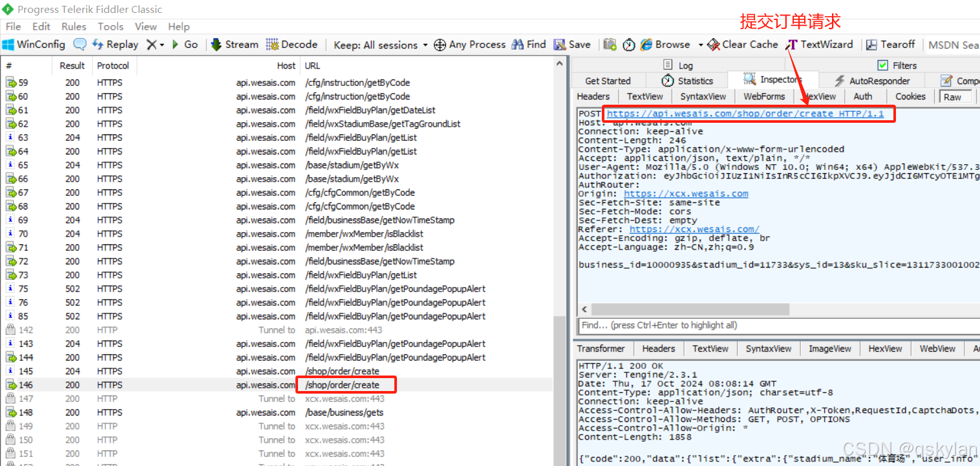Open the Help menu
Viewport: 980px width, 466px height.
pos(178,26)
